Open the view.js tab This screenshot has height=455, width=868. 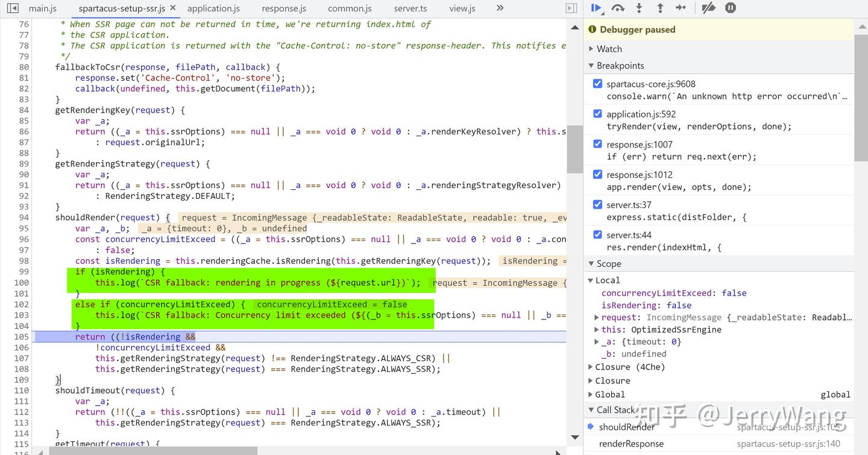pyautogui.click(x=462, y=8)
